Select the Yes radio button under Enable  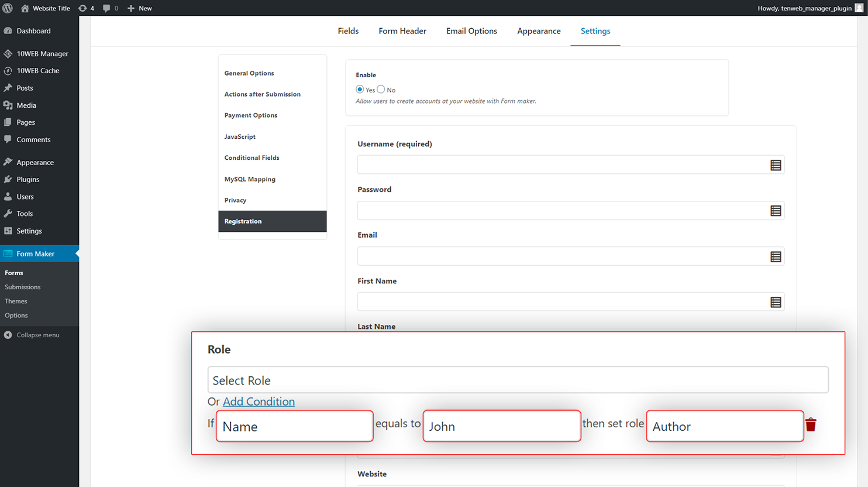[x=360, y=90]
